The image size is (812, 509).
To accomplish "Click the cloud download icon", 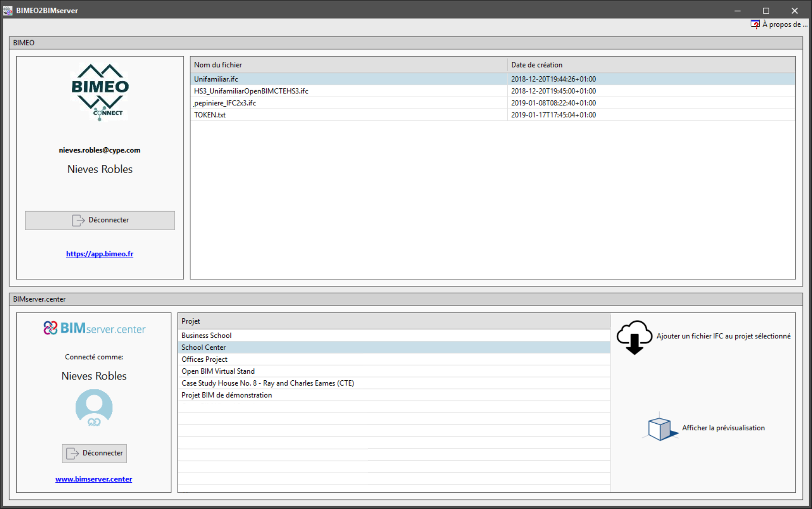I will (634, 337).
